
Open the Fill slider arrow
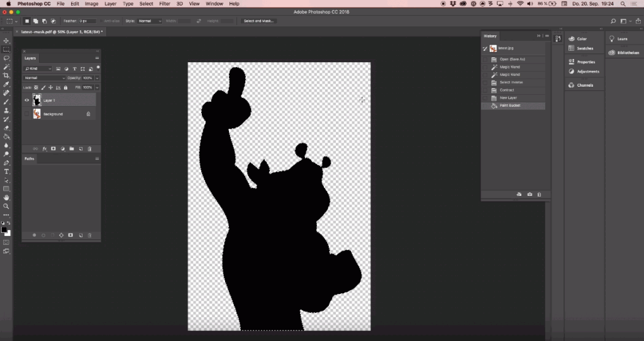pos(97,87)
